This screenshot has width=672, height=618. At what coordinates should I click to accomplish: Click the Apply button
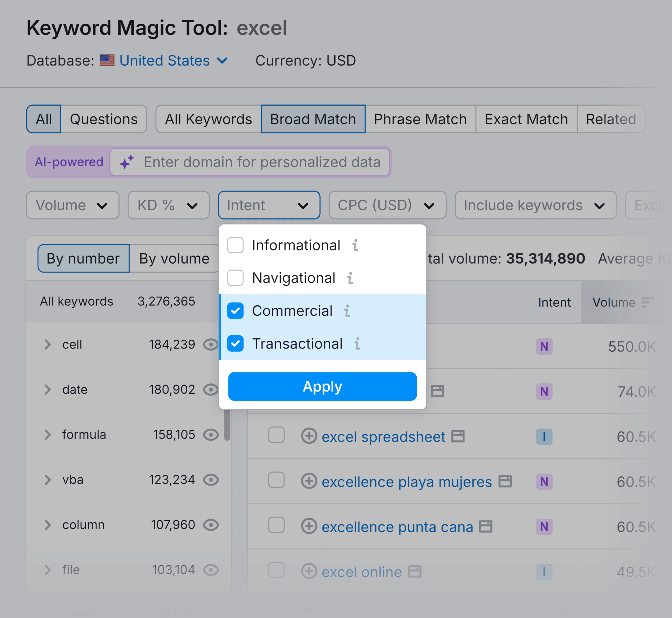point(323,387)
